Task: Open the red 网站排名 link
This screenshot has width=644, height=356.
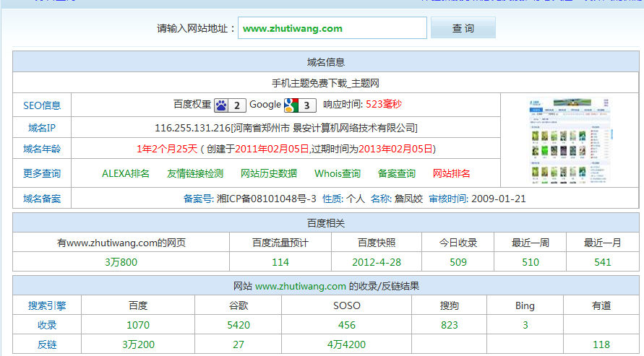Action: click(451, 173)
